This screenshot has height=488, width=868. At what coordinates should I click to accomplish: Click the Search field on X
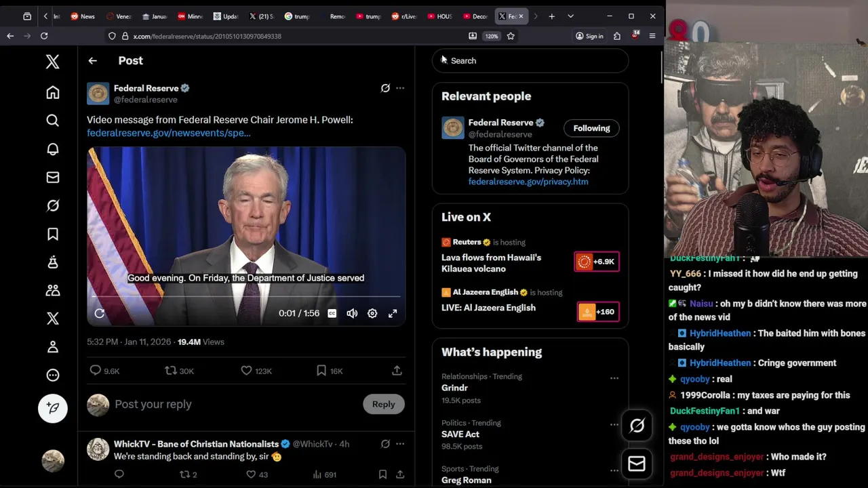point(530,61)
